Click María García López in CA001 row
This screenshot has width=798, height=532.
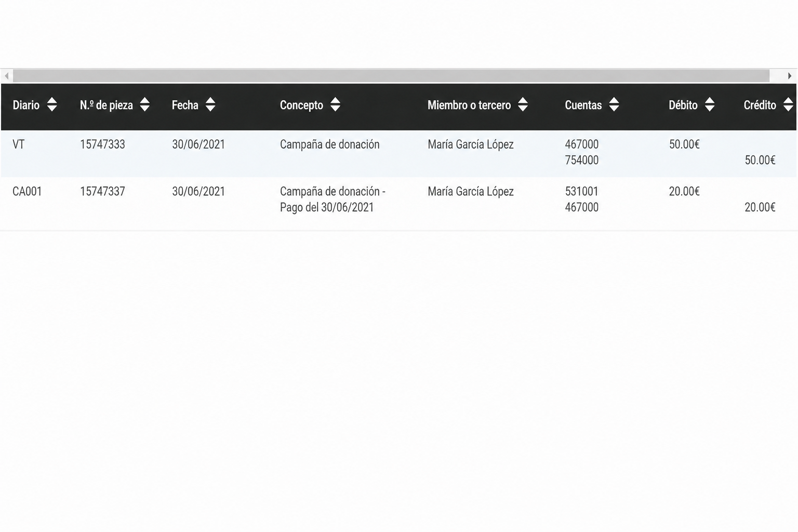pyautogui.click(x=471, y=191)
